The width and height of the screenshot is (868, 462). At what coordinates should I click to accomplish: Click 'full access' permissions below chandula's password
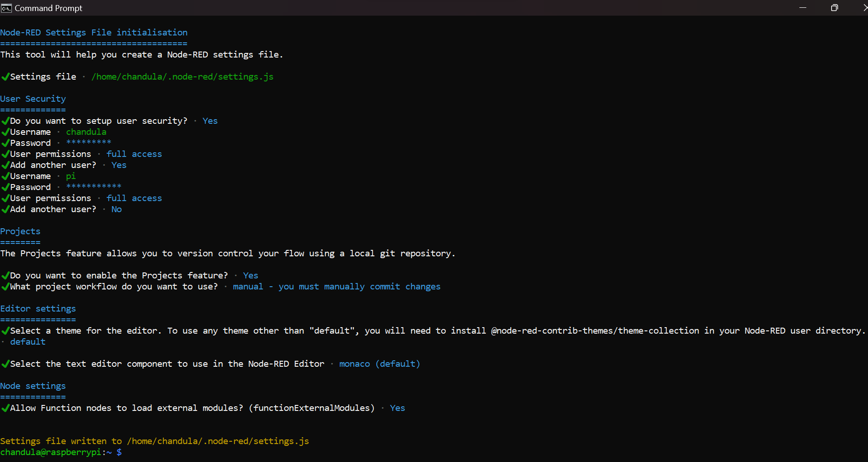134,154
